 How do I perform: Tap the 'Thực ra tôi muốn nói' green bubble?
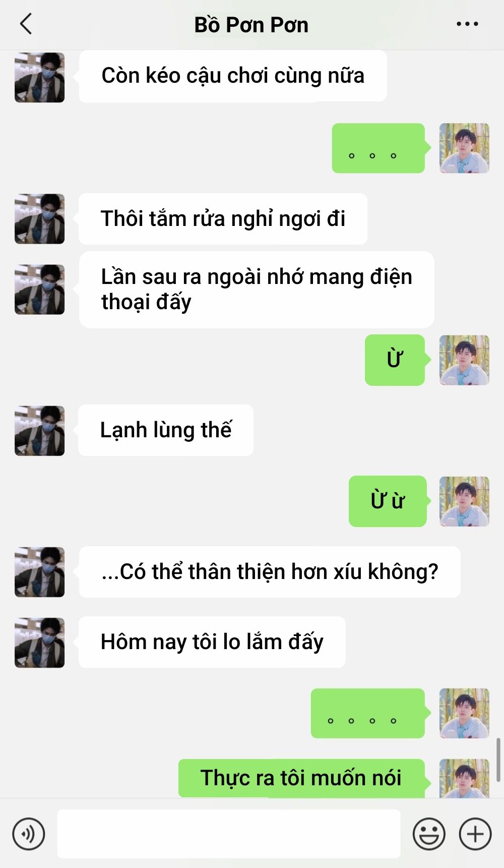(x=301, y=778)
